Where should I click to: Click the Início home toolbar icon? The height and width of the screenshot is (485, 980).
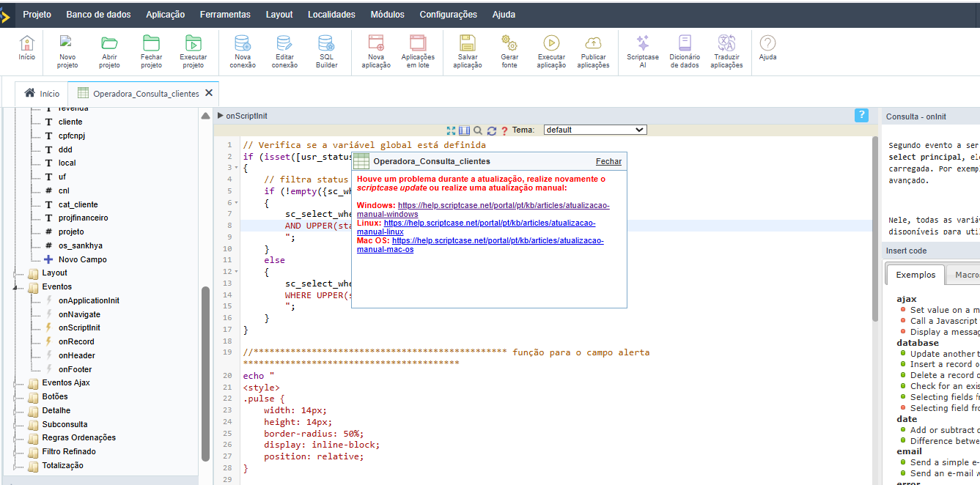pos(26,48)
